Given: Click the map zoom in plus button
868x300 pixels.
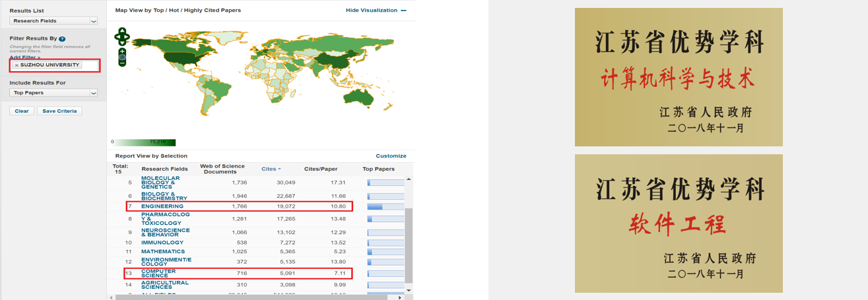Looking at the screenshot, I should click(x=122, y=51).
